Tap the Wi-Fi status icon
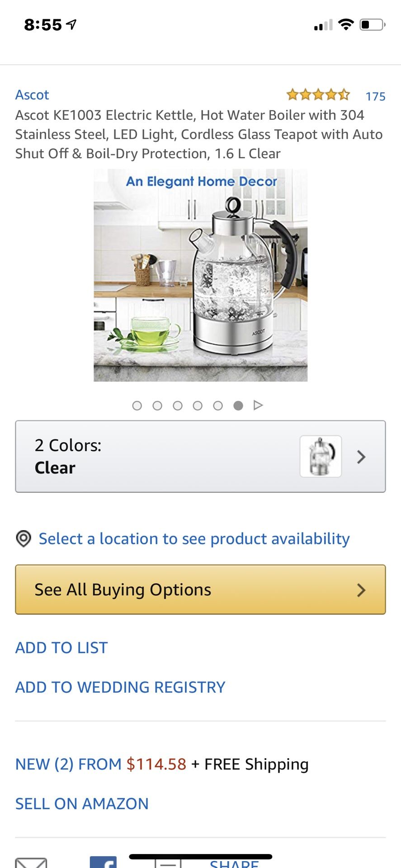The width and height of the screenshot is (401, 868). pyautogui.click(x=346, y=25)
